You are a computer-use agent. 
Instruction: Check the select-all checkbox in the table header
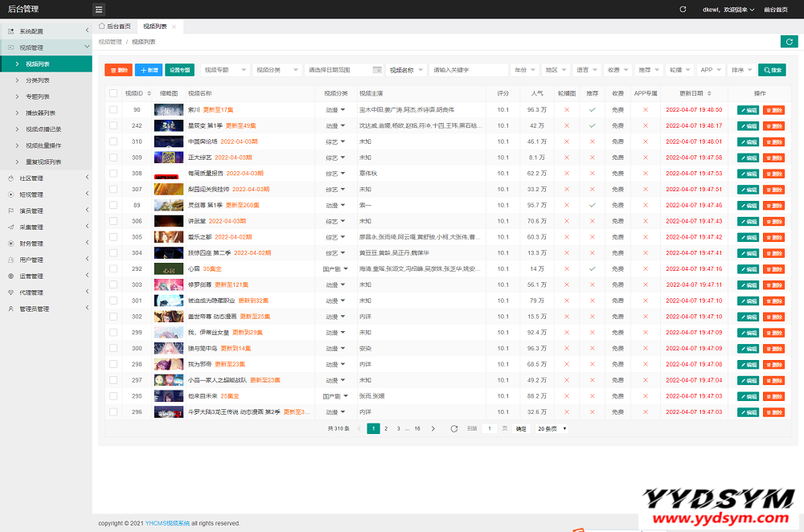click(x=113, y=94)
